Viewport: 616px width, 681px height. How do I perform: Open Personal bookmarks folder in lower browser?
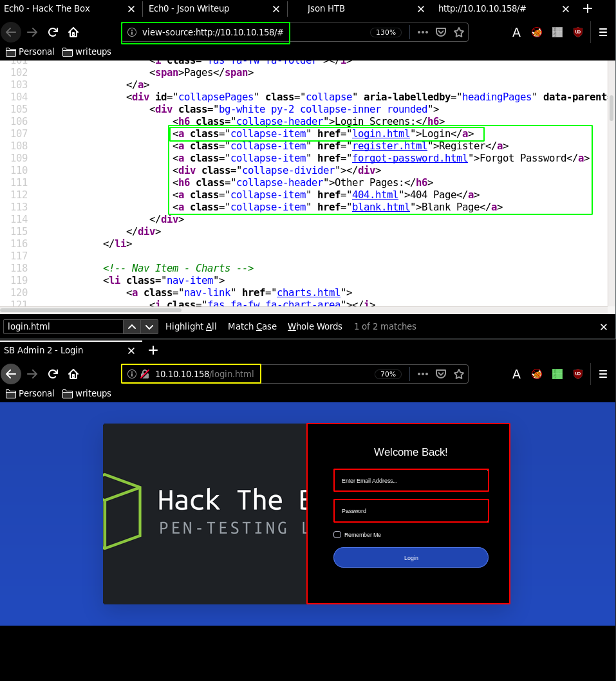coord(30,393)
